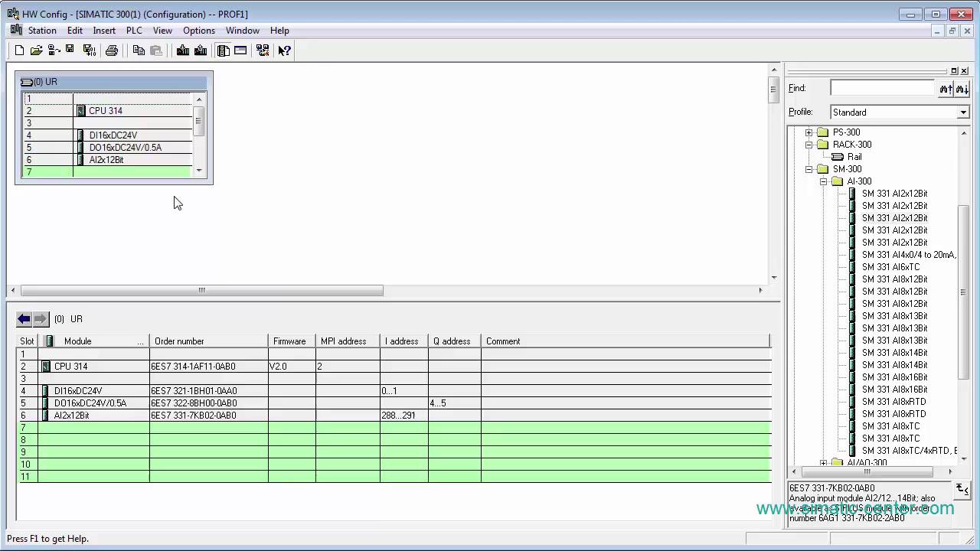Click the back arrow above the slot table
Viewport: 980px width, 551px height.
coord(24,319)
